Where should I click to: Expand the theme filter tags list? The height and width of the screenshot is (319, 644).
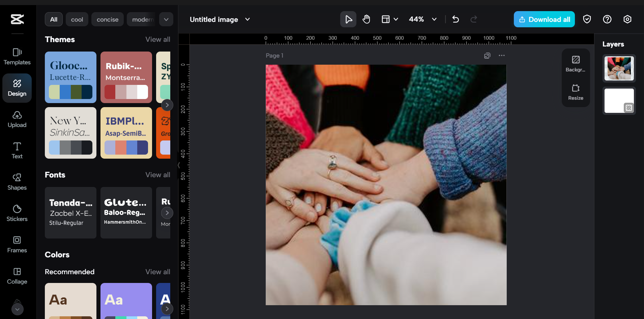click(x=166, y=19)
